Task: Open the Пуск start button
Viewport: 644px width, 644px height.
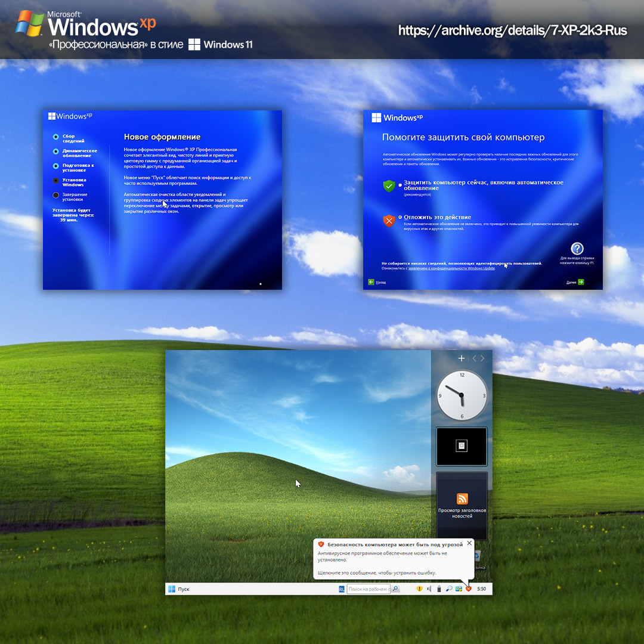Action: pyautogui.click(x=179, y=589)
